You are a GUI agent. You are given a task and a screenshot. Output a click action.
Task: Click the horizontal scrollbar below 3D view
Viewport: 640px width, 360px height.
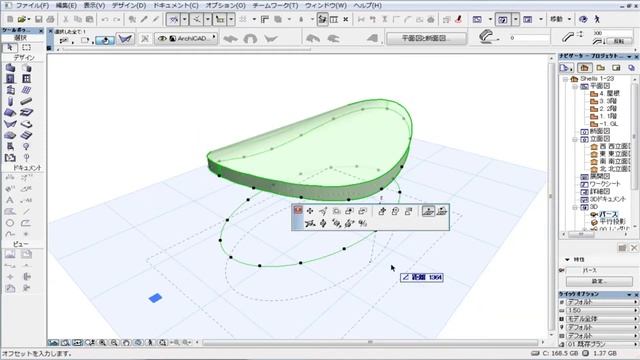click(371, 342)
